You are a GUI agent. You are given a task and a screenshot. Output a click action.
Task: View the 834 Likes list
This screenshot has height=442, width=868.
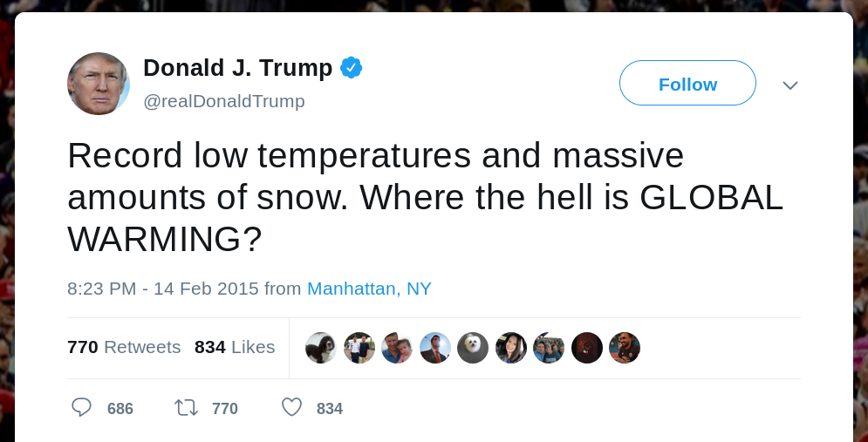[x=235, y=347]
